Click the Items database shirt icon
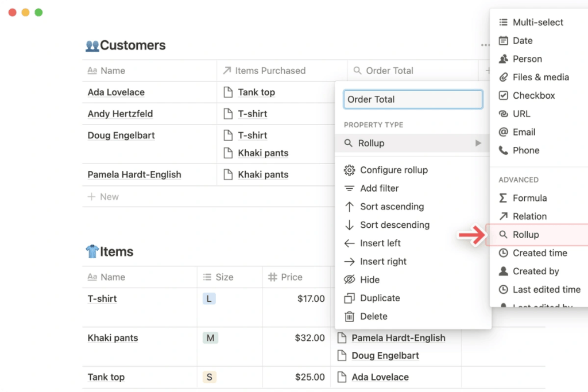This screenshot has height=392, width=588. 92,251
